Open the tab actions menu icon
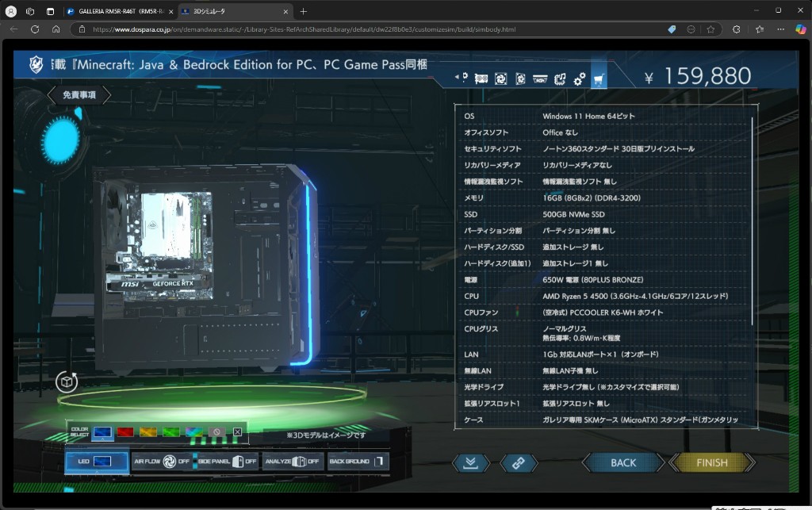The image size is (812, 510). [x=50, y=11]
